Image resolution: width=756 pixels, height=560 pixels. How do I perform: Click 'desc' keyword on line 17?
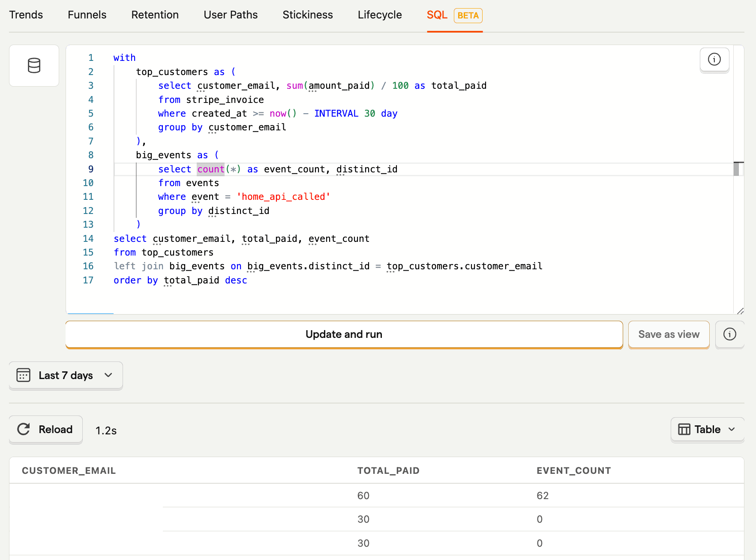pyautogui.click(x=236, y=280)
